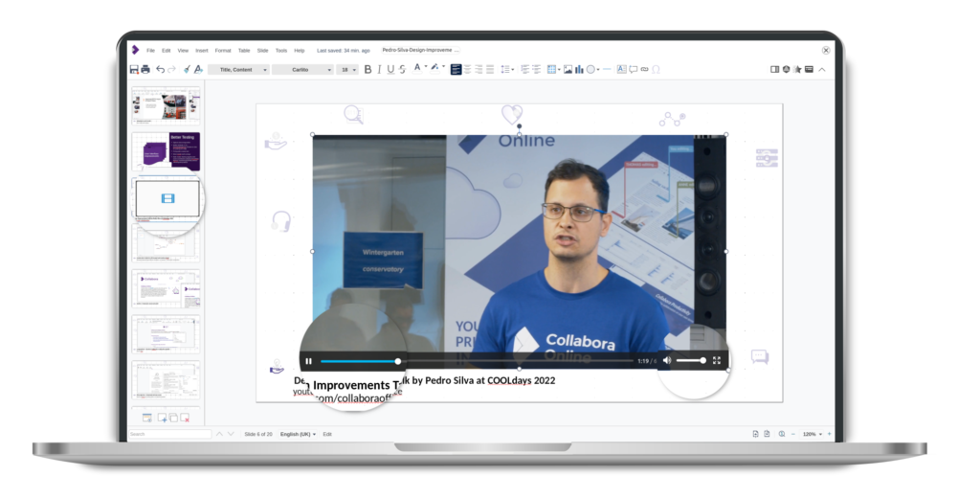
Task: Insert an image via toolbar icon
Action: click(x=568, y=69)
